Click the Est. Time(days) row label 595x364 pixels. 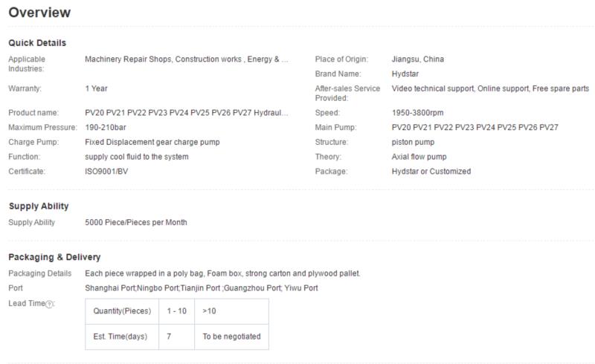(x=122, y=337)
